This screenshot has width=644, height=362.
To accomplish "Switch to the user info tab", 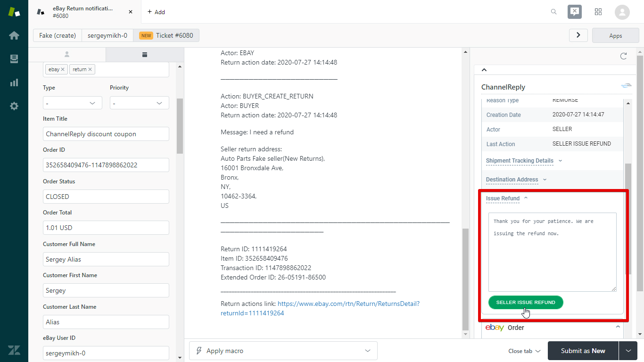I will 67,54.
